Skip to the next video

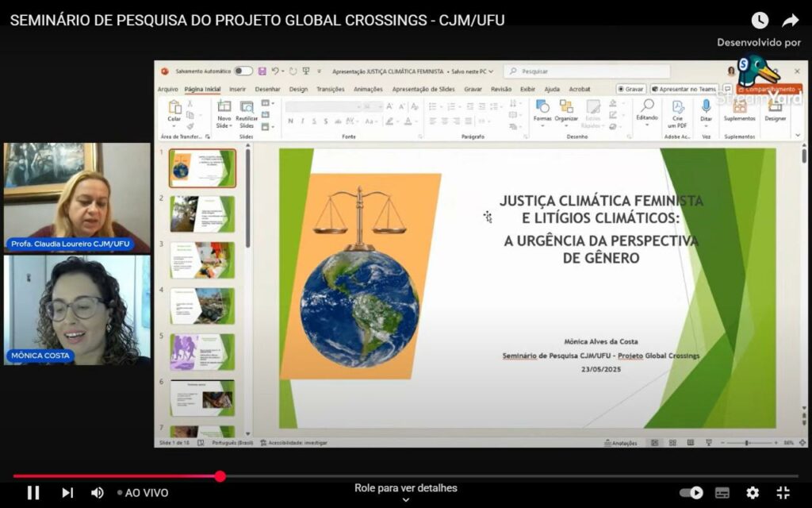(67, 492)
